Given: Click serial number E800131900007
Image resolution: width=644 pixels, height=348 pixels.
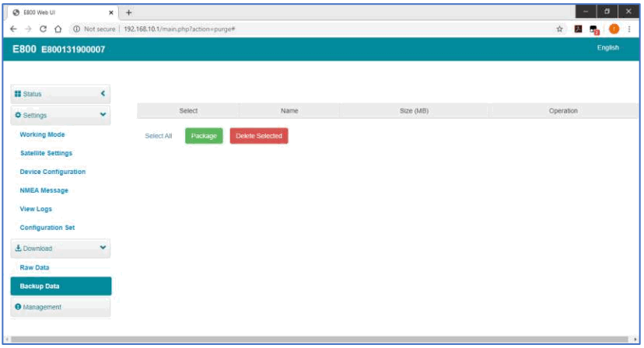Looking at the screenshot, I should coord(73,50).
